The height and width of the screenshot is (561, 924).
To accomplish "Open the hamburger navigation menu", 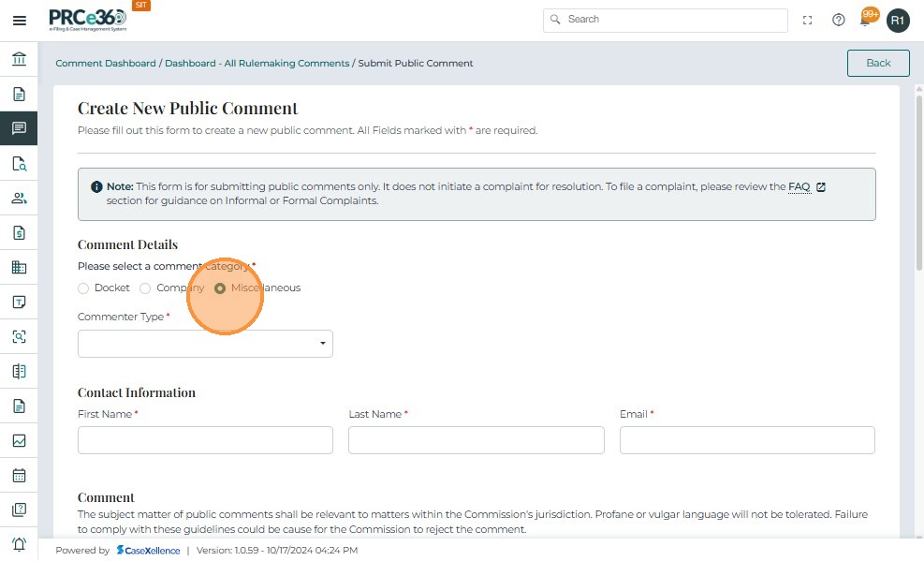I will (x=19, y=20).
